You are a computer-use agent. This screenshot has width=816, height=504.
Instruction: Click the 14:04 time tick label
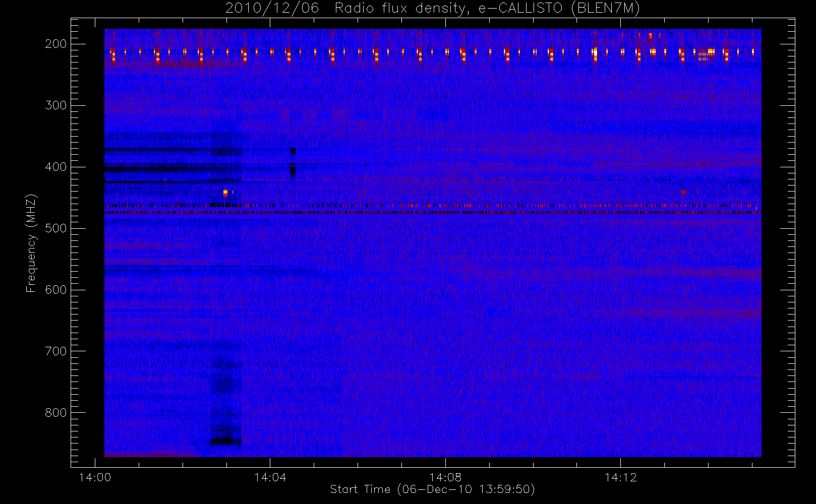pos(270,477)
